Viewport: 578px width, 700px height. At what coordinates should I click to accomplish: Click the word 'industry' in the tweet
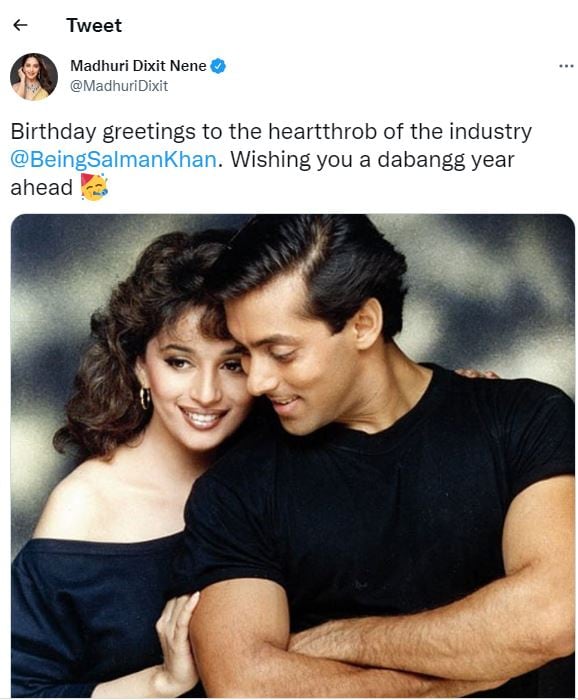click(x=490, y=132)
